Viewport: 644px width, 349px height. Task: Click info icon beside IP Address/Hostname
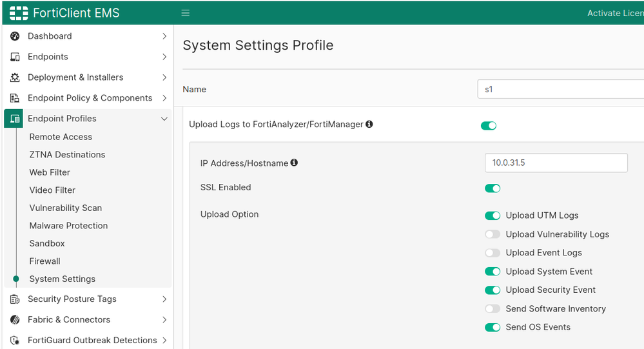point(294,163)
